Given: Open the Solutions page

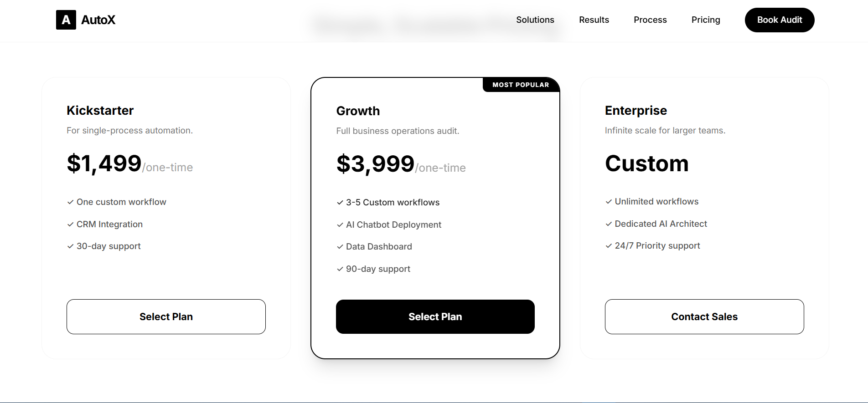Looking at the screenshot, I should pos(535,20).
